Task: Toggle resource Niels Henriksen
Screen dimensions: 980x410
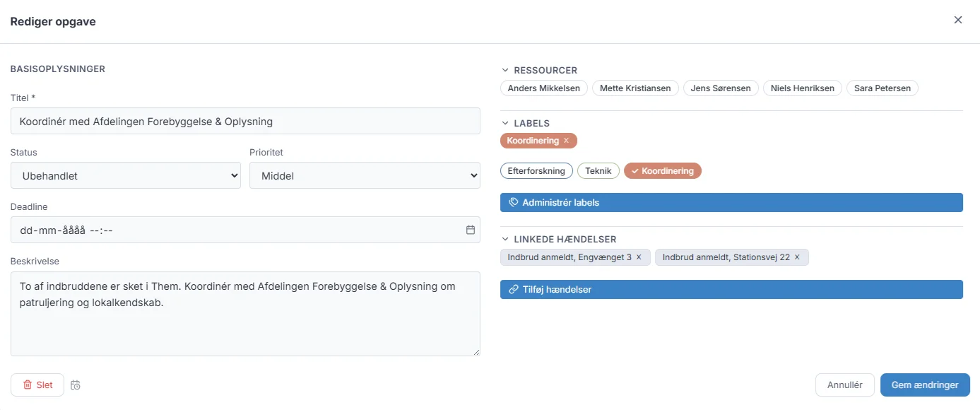Action: (x=803, y=88)
